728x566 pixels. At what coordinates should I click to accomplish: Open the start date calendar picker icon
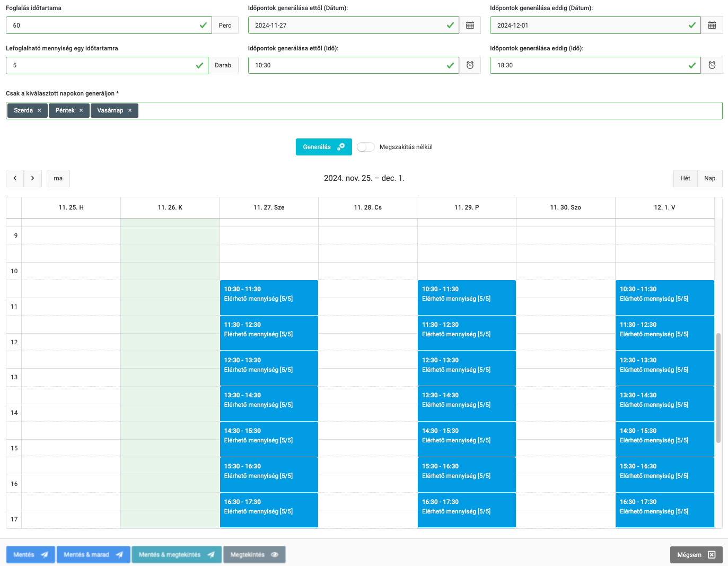coord(470,25)
